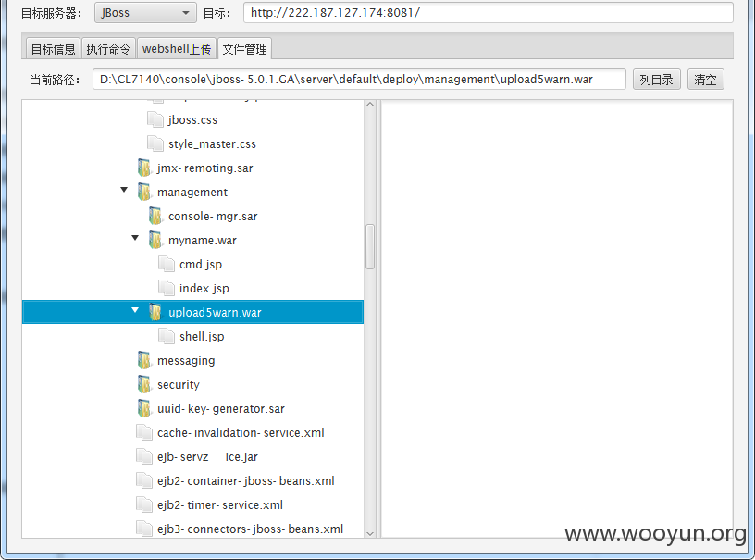Switch to the 执行命令 tab
Image resolution: width=755 pixels, height=560 pixels.
[108, 49]
